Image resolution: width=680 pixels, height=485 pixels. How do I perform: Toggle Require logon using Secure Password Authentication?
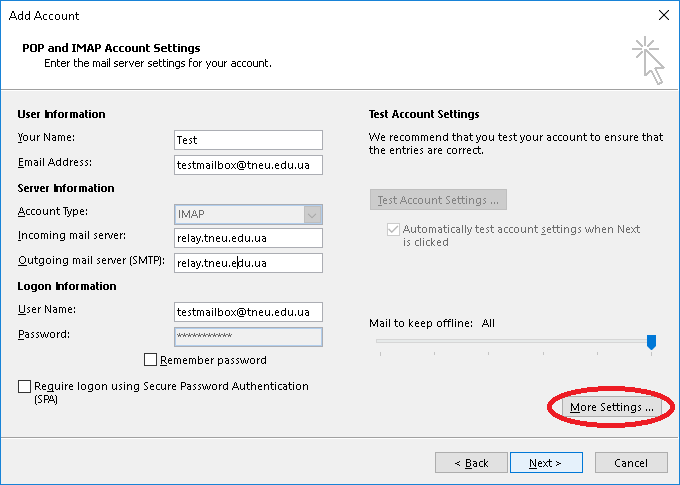pos(25,386)
